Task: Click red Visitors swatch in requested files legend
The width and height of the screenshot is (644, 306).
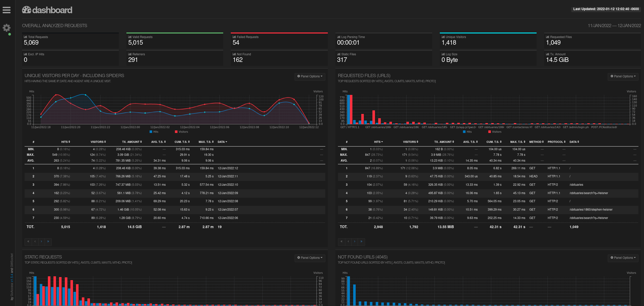Action: (489, 132)
